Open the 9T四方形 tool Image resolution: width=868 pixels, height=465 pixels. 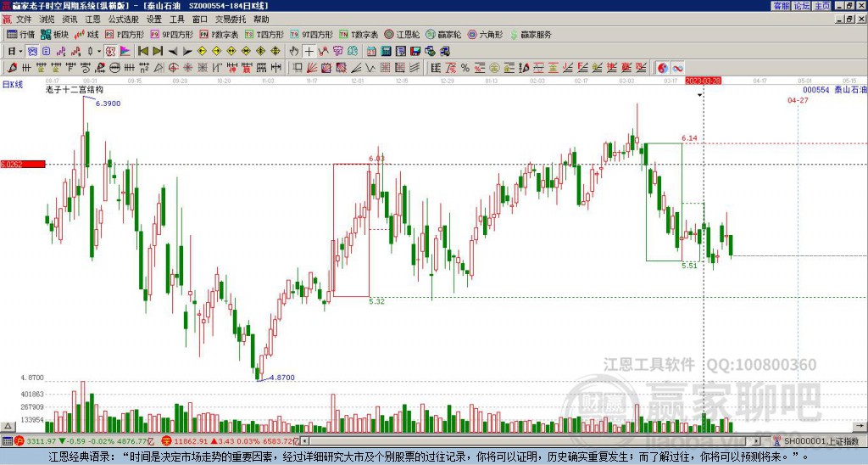pos(312,34)
